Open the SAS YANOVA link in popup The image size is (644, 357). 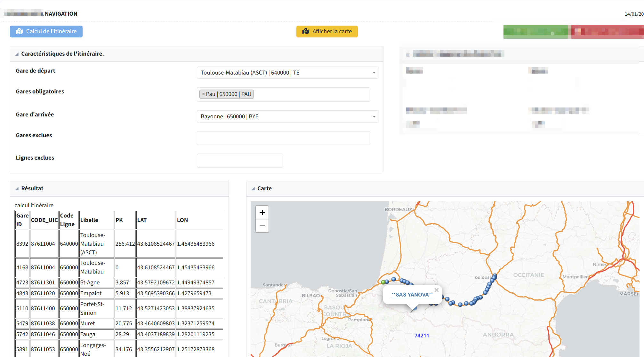click(412, 294)
